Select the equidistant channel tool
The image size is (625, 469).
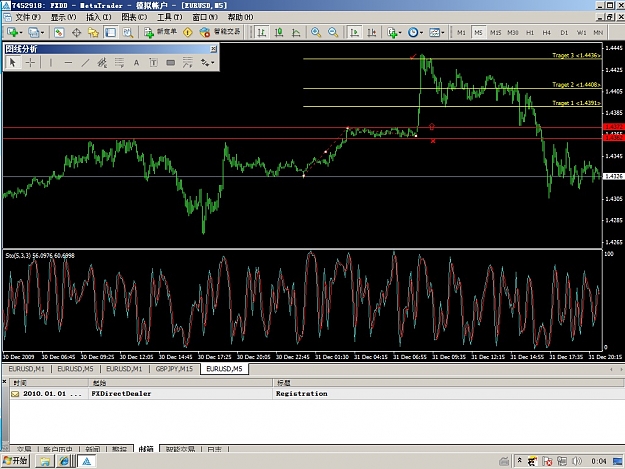pyautogui.click(x=102, y=63)
